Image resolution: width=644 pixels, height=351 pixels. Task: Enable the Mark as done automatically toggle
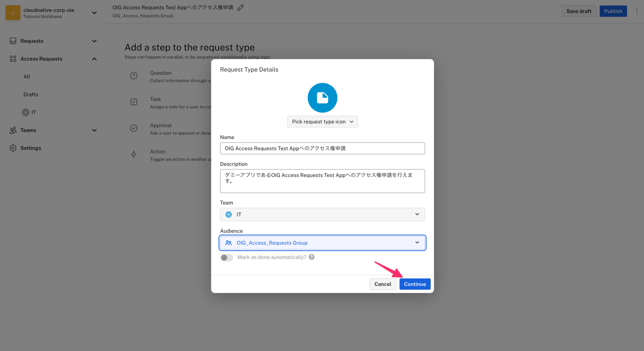click(x=226, y=257)
